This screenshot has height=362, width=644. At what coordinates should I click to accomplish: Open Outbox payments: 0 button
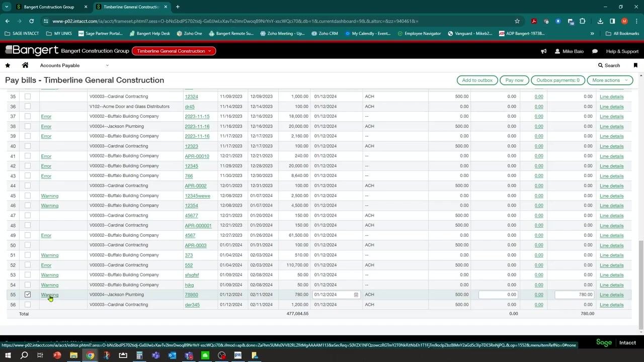[557, 80]
